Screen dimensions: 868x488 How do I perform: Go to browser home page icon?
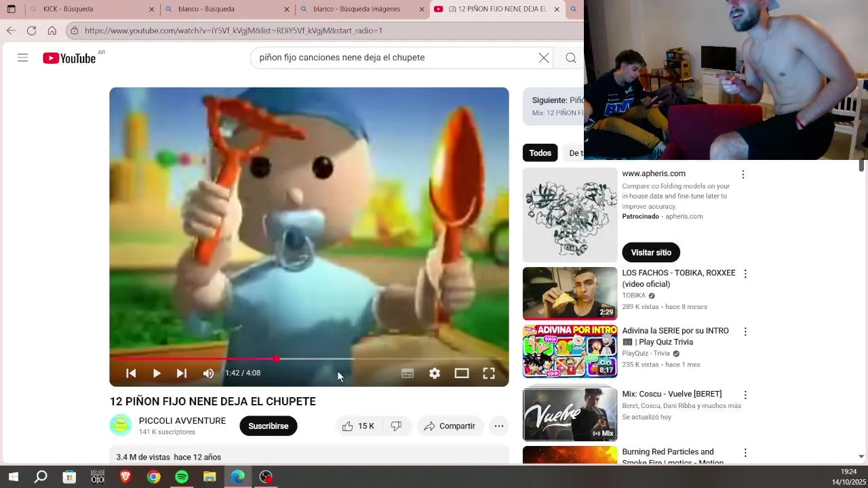[52, 30]
